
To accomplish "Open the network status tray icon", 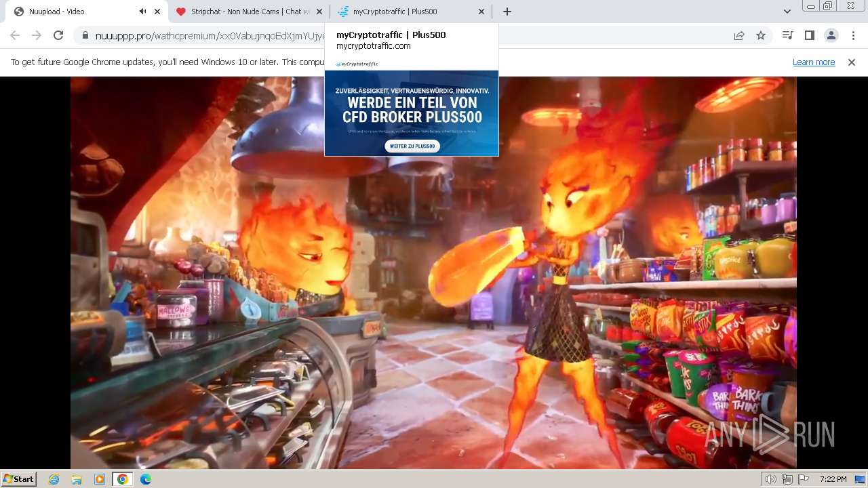I will click(787, 479).
